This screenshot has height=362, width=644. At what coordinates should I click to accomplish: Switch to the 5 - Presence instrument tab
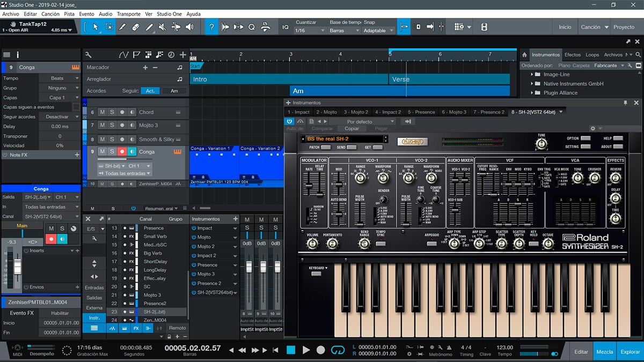(x=421, y=112)
